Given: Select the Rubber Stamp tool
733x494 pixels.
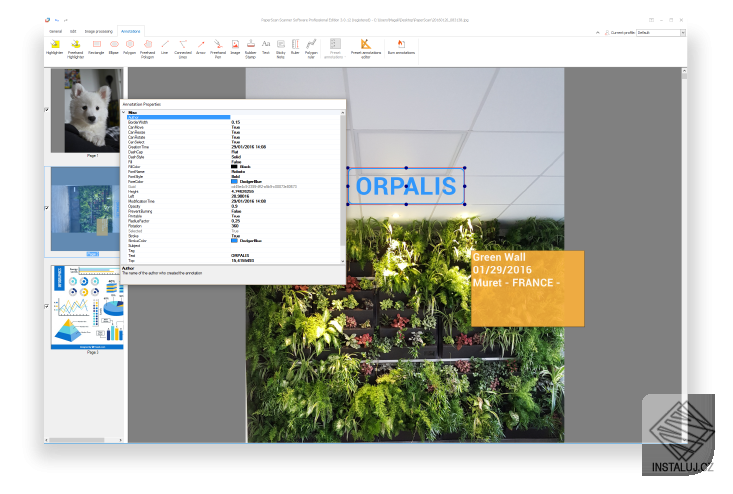Looking at the screenshot, I should click(251, 48).
